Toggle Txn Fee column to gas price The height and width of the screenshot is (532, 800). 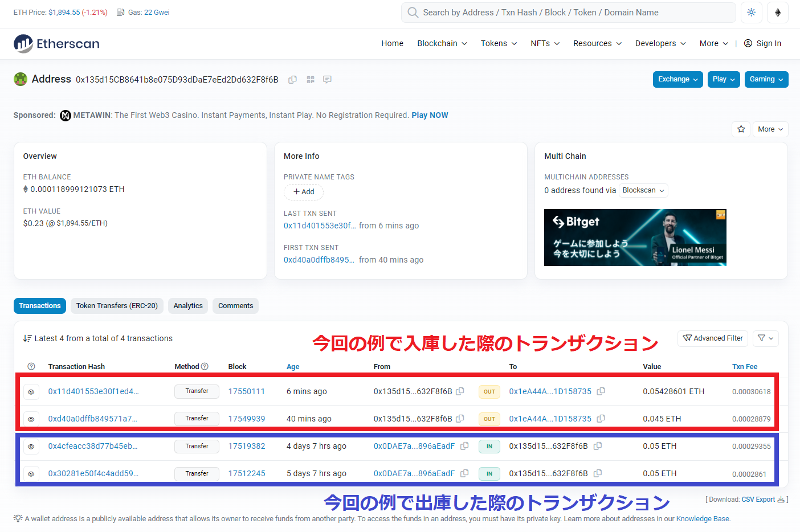click(745, 367)
